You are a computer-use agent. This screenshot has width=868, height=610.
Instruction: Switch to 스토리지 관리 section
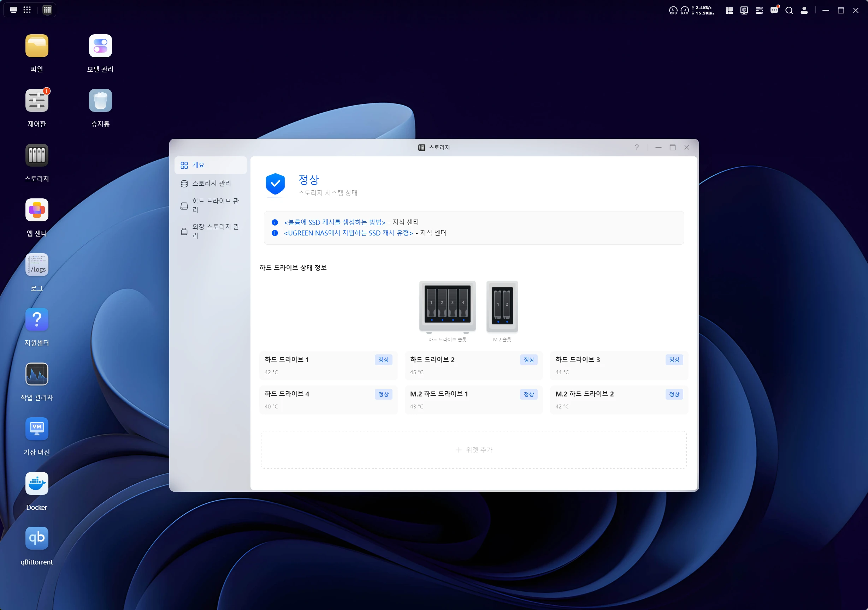(211, 183)
